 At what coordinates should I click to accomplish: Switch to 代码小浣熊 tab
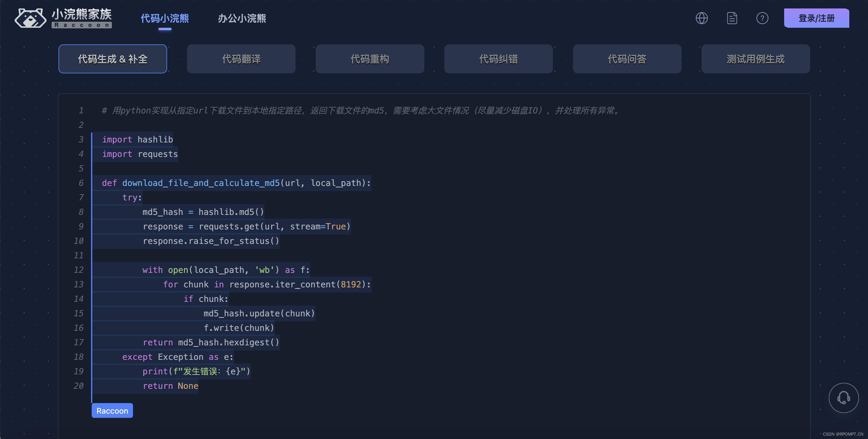tap(165, 18)
